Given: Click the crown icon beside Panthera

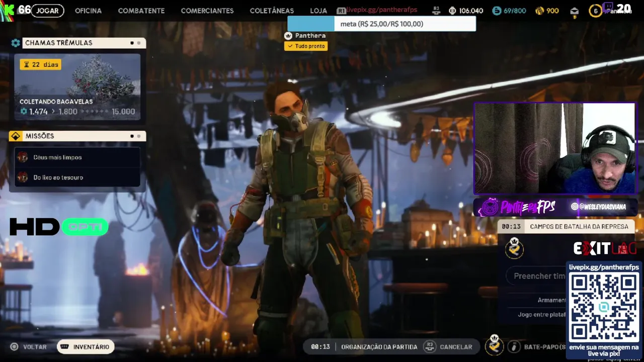Looking at the screenshot, I should click(x=288, y=36).
